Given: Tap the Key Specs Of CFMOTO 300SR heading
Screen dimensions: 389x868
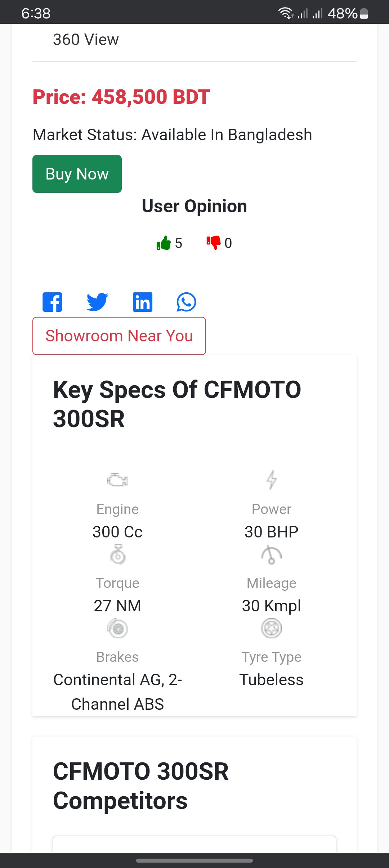Looking at the screenshot, I should coord(177,404).
